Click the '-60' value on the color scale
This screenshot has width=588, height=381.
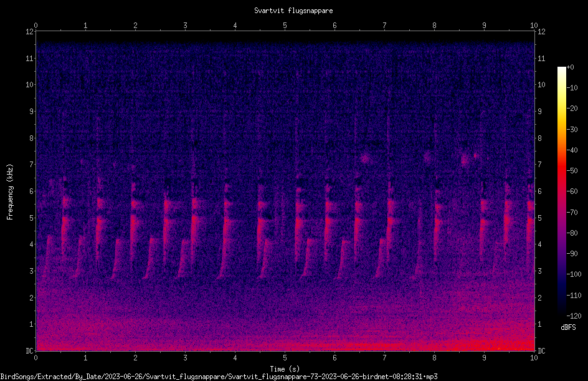pyautogui.click(x=572, y=191)
